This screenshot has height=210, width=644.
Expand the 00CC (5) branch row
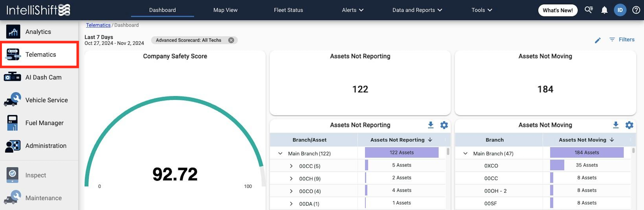[291, 166]
